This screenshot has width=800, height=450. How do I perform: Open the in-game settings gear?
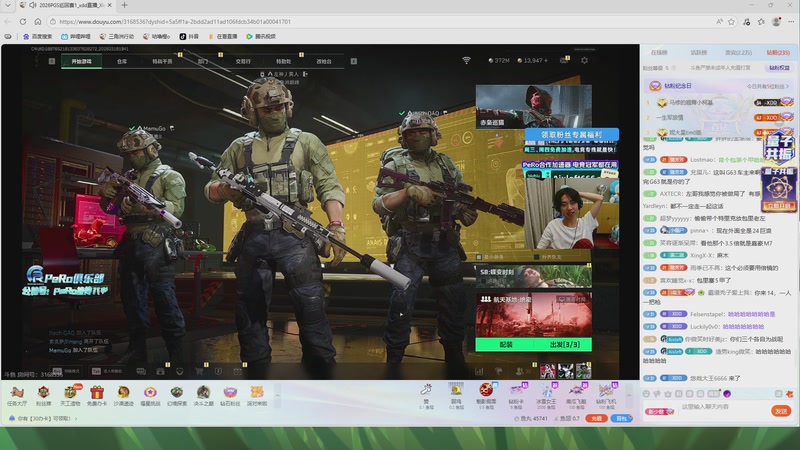(585, 60)
